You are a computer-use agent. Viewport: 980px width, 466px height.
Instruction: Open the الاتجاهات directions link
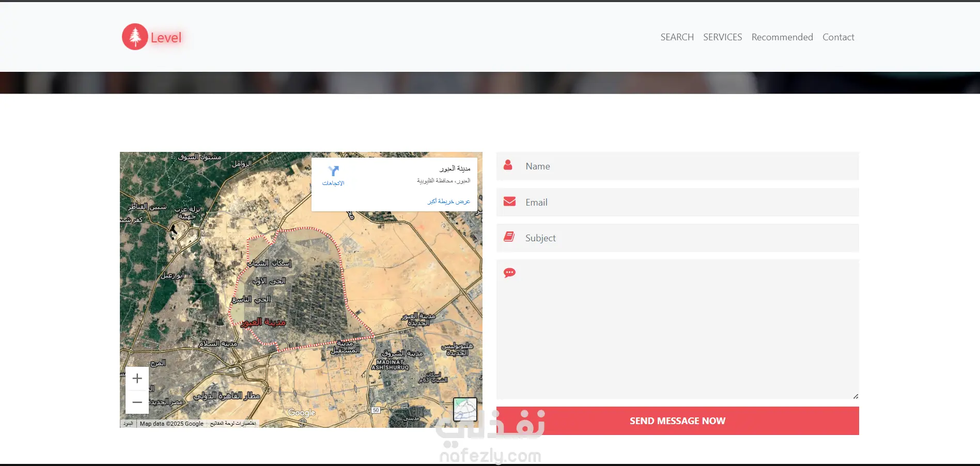(333, 183)
